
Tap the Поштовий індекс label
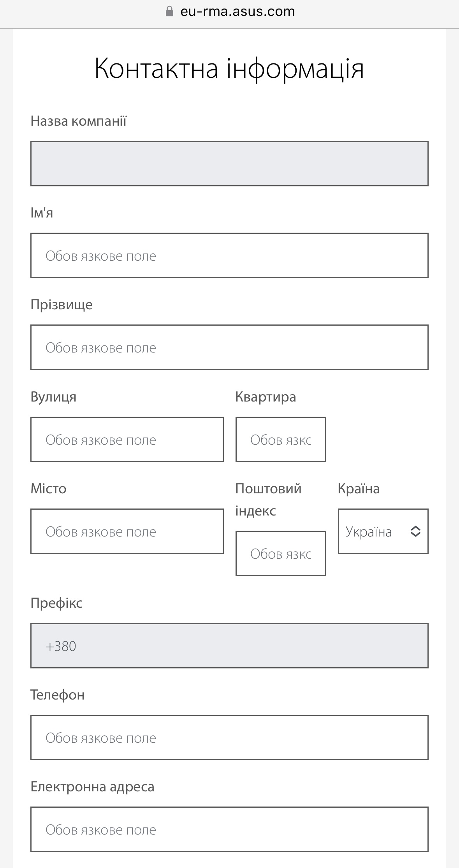click(269, 500)
